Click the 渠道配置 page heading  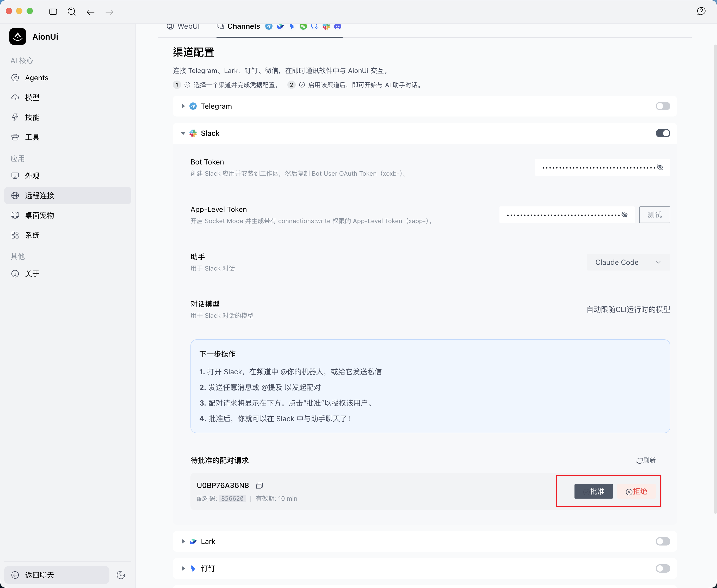[194, 52]
